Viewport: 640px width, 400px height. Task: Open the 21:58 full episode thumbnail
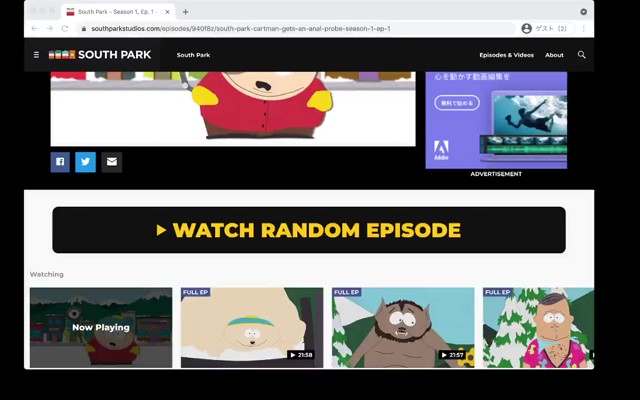click(x=252, y=327)
